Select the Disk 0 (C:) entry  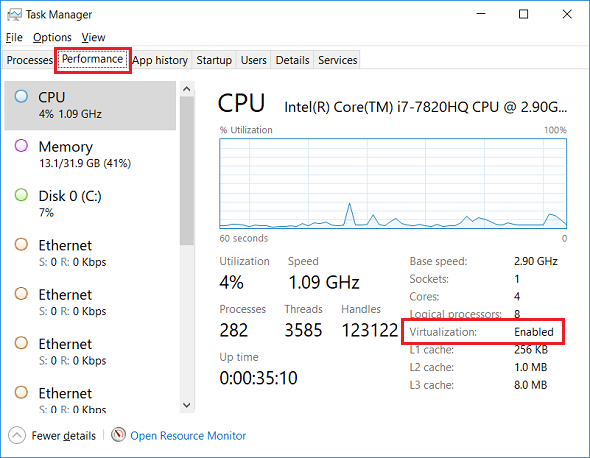coord(90,204)
